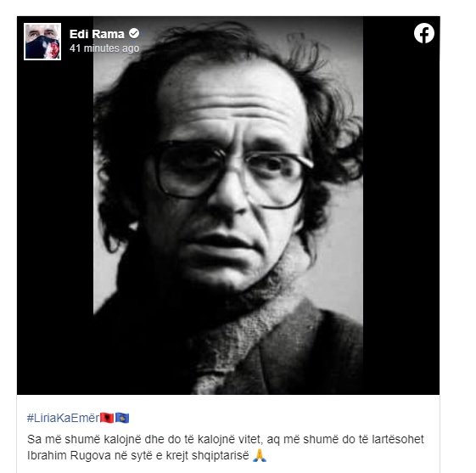
Task: Open the Edi Rama profile name link
Action: tap(97, 34)
